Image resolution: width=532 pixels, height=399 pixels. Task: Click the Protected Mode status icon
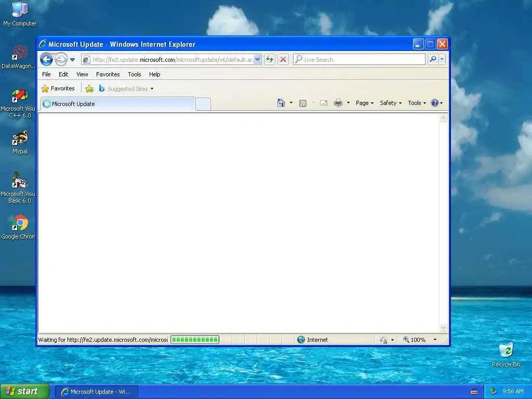coord(384,340)
